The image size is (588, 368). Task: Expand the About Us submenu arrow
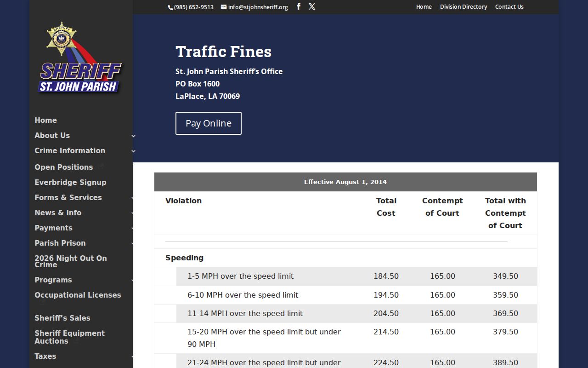[133, 136]
